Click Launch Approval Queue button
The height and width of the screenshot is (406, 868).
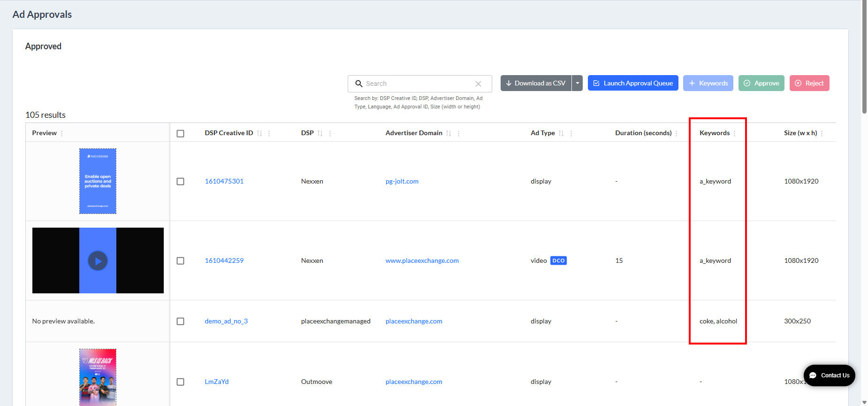click(x=633, y=83)
